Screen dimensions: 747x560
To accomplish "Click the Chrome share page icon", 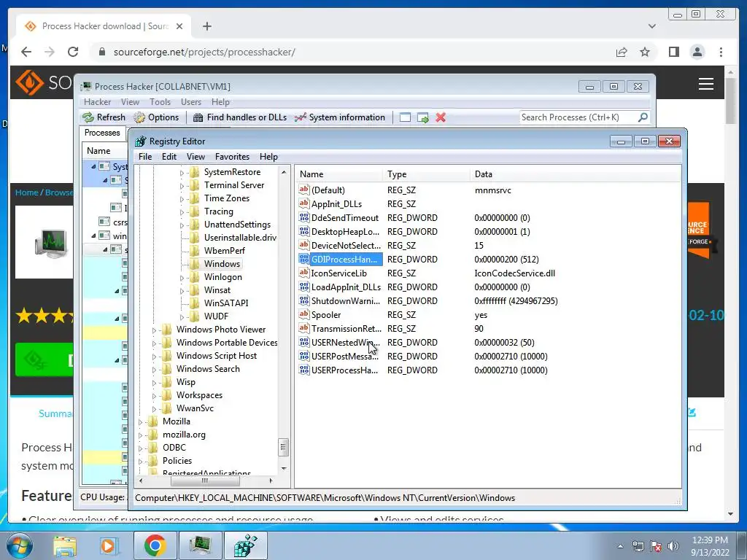I will [x=622, y=52].
